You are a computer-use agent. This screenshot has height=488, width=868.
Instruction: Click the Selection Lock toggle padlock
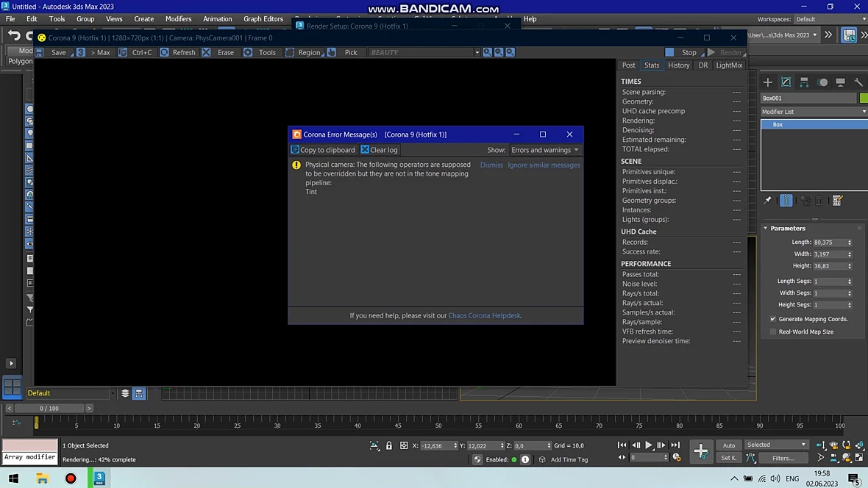coord(389,445)
